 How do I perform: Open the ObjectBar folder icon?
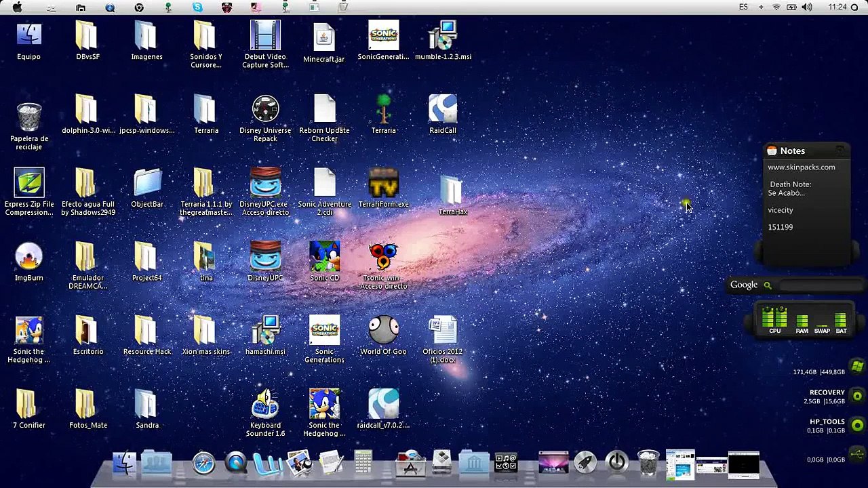point(147,183)
